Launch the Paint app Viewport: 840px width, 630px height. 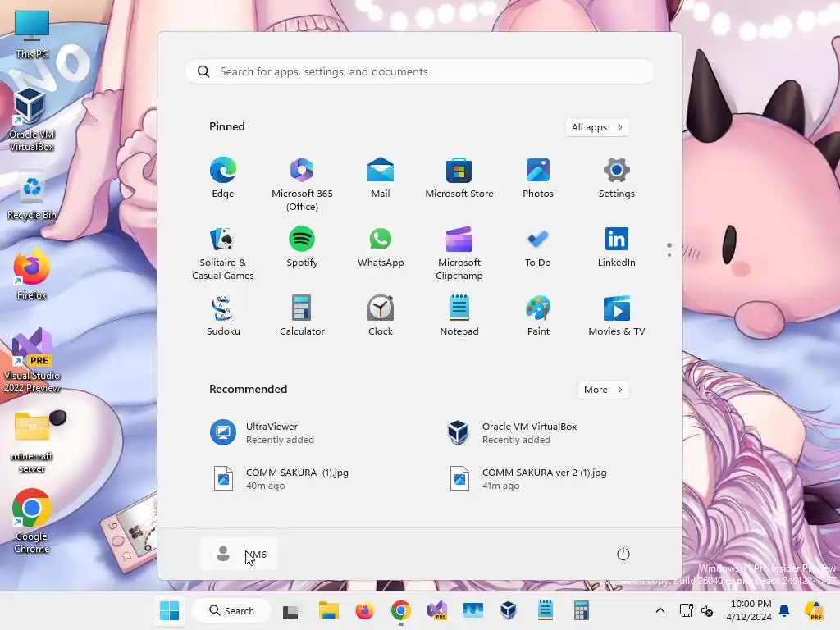(538, 317)
